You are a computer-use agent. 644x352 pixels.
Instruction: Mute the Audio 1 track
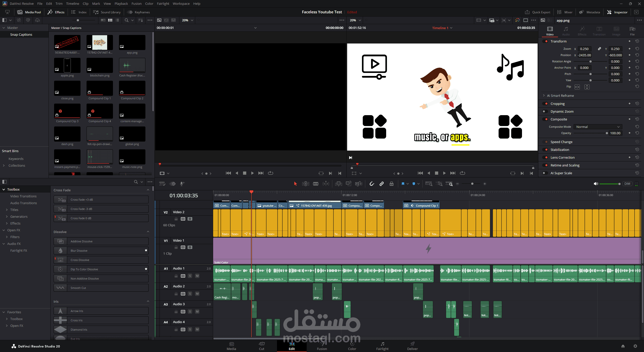pyautogui.click(x=197, y=276)
